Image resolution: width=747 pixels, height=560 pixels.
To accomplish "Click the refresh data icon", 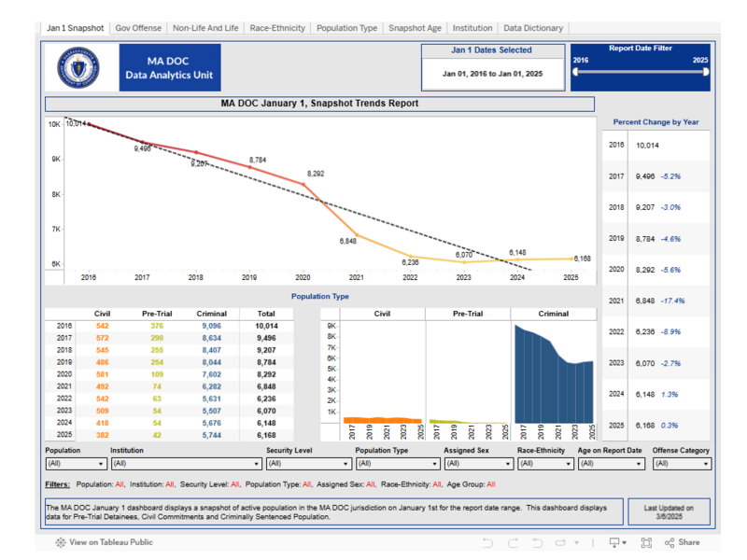I will click(x=563, y=542).
